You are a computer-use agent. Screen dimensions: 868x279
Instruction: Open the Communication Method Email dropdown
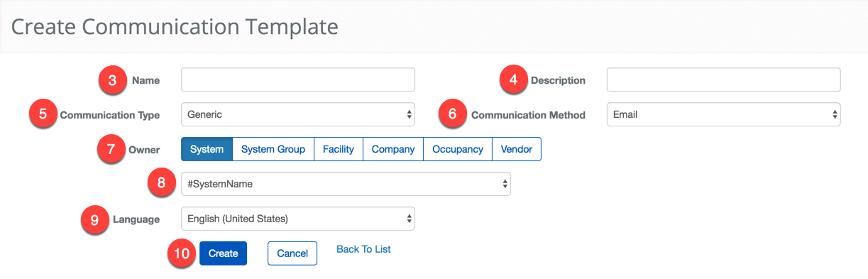724,114
